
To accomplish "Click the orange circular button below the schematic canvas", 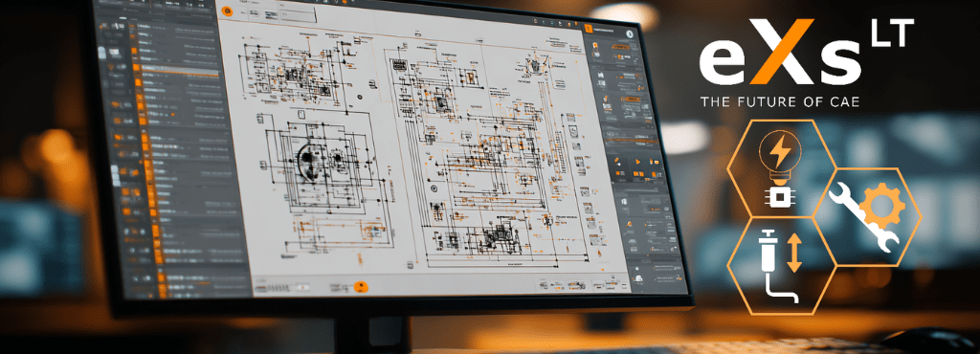I will 360,287.
